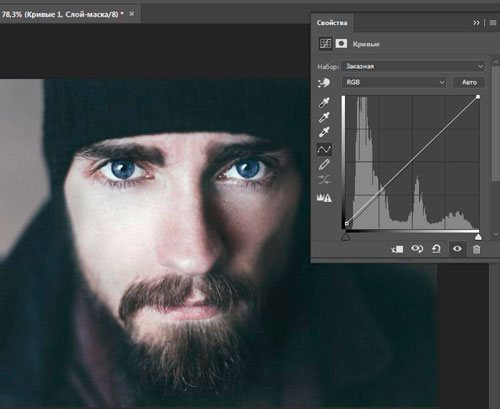The height and width of the screenshot is (409, 500).
Task: Open the Набор preset dropdown
Action: (413, 66)
